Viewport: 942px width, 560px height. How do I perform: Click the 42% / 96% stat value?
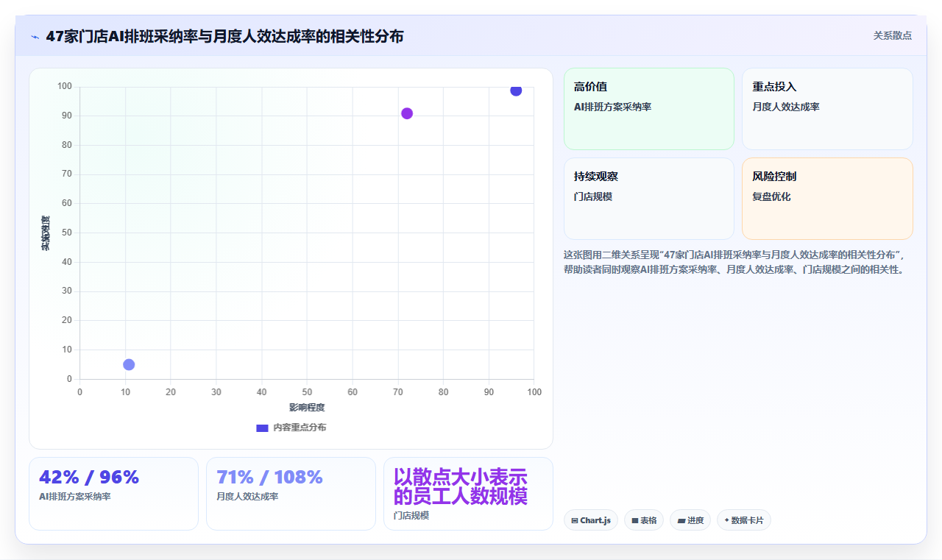point(89,478)
